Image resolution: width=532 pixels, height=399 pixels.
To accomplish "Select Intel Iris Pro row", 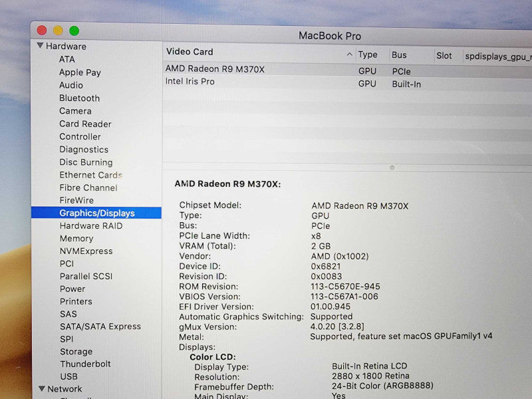I will tap(347, 82).
